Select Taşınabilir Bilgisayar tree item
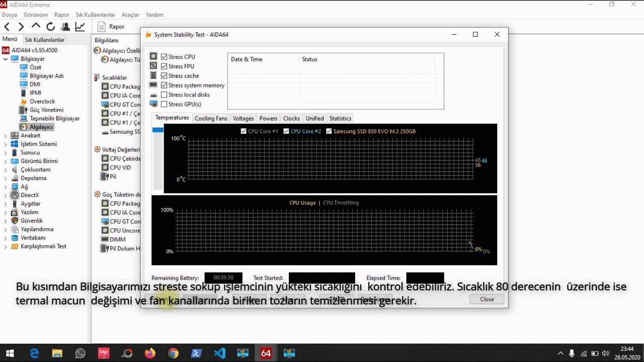Screen dimensions: 644x362 click(x=54, y=119)
